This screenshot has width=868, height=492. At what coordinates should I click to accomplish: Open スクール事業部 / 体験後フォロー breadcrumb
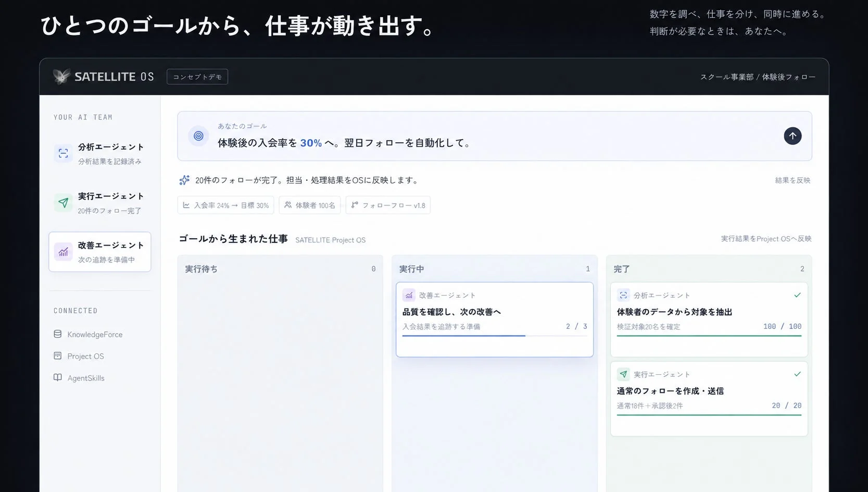coord(758,77)
